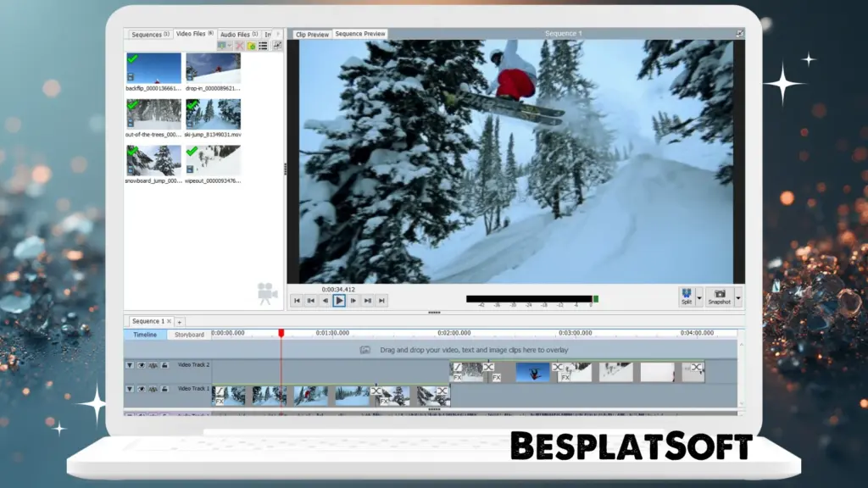Open the Snapshot options dropdown arrow
Screen dimensions: 868x488
pos(737,297)
